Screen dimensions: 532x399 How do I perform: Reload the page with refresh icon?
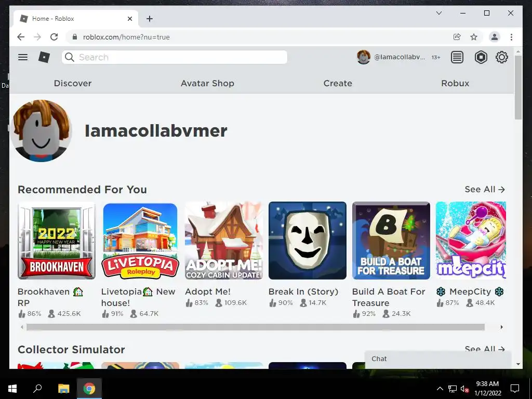(54, 37)
